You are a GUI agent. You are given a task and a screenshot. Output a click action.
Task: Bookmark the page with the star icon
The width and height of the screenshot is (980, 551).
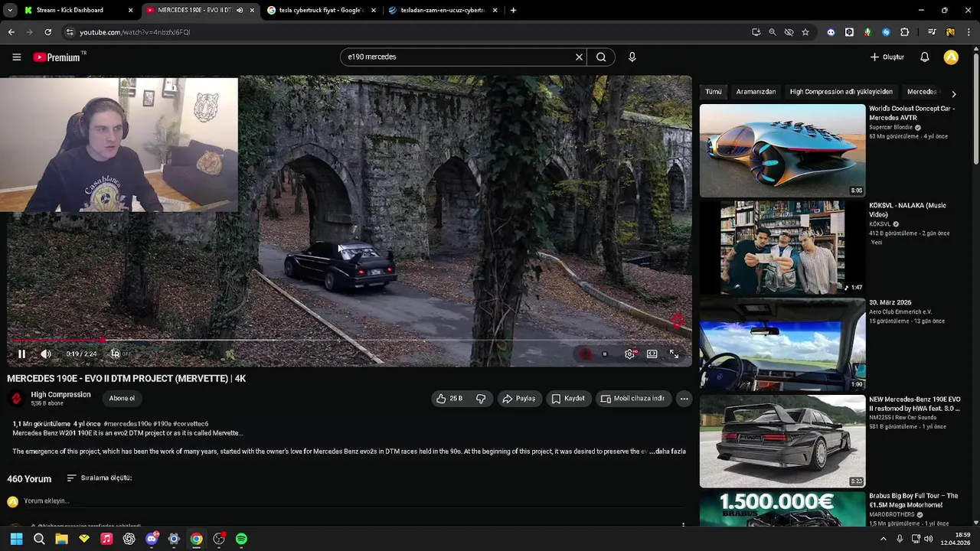click(805, 32)
